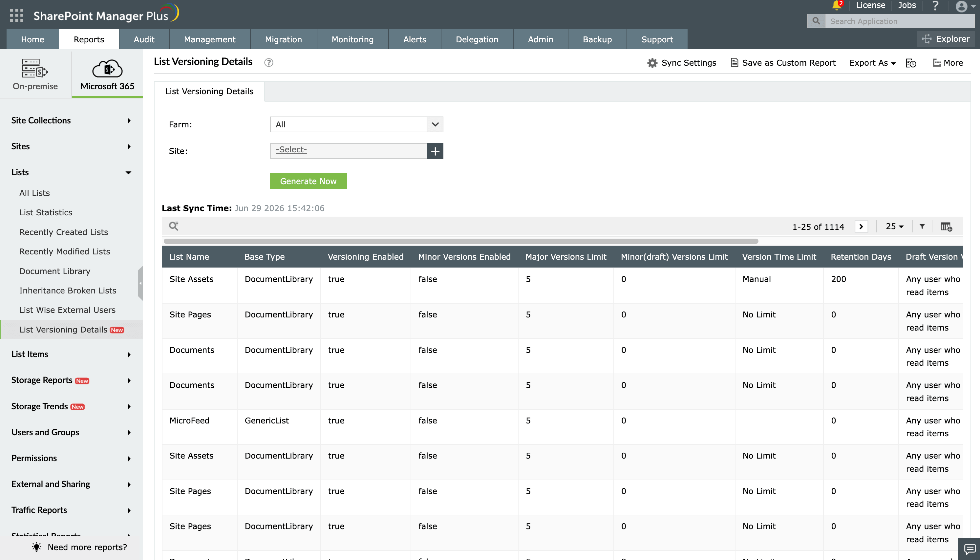
Task: Expand Traffic Reports section
Action: (x=72, y=510)
